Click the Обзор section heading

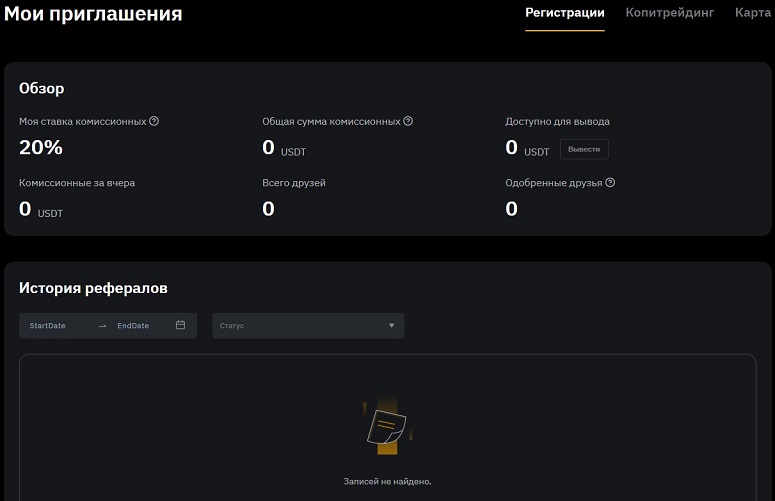tap(42, 88)
